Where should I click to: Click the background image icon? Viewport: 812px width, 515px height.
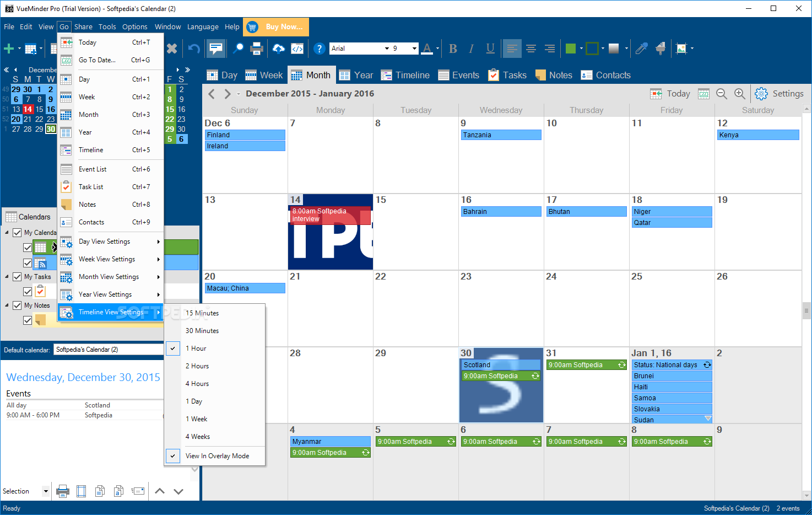click(x=682, y=49)
